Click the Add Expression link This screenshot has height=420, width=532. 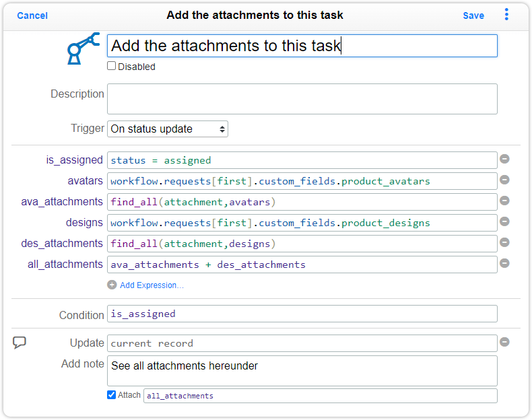pos(152,285)
